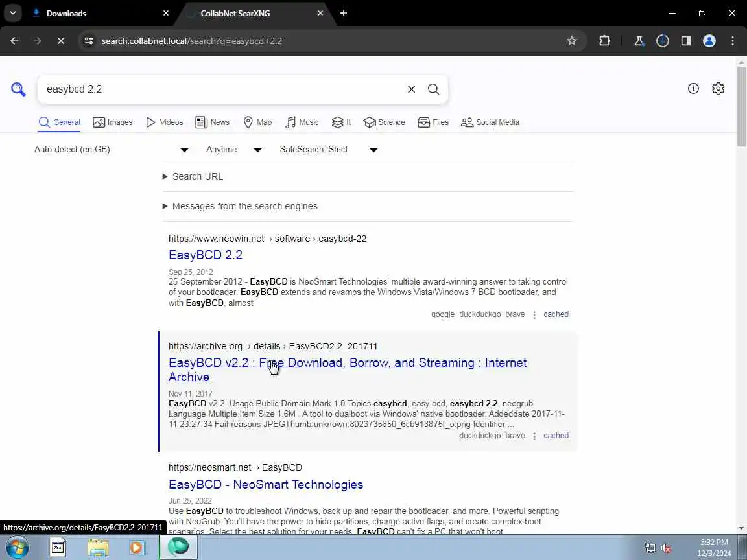The image size is (747, 560).
Task: Open more options for archive.org result
Action: pyautogui.click(x=534, y=436)
